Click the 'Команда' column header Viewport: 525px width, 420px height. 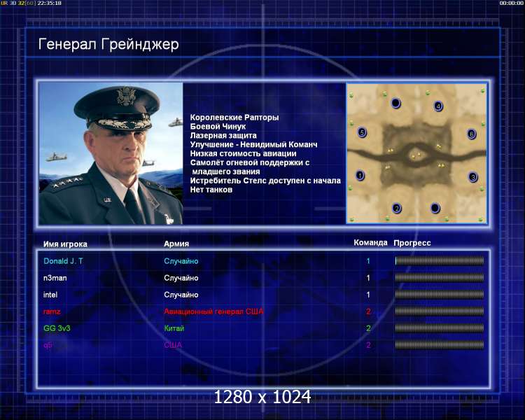click(x=370, y=243)
